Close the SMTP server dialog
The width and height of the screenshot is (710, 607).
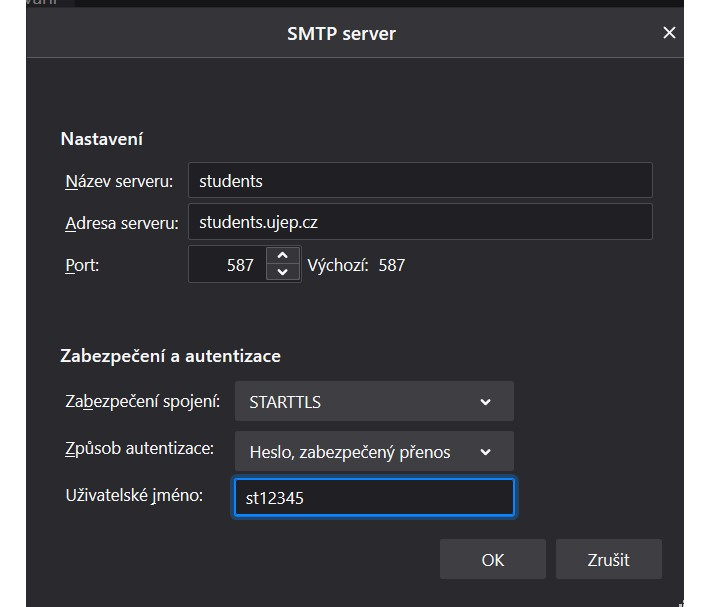pyautogui.click(x=669, y=33)
